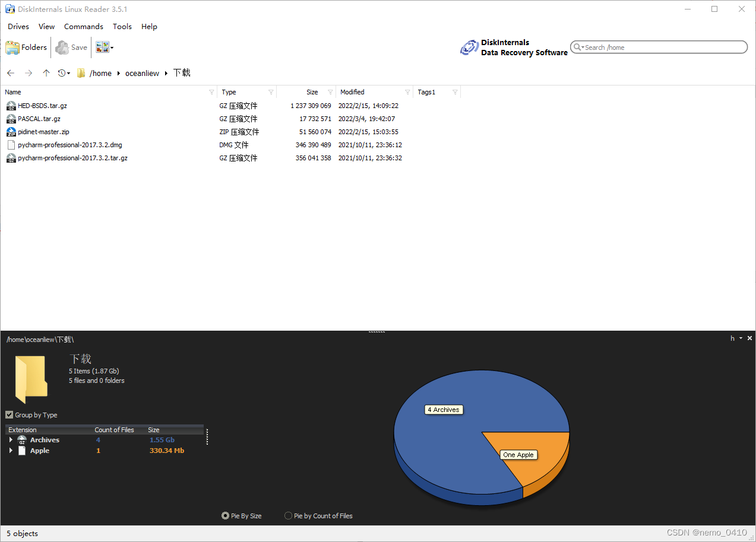Screen dimensions: 756x542
Task: Open the Help menu
Action: click(149, 27)
